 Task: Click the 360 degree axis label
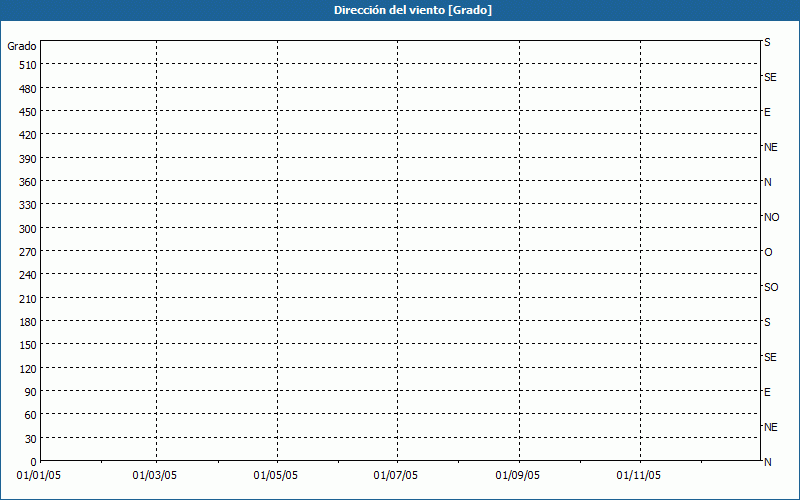coord(27,182)
